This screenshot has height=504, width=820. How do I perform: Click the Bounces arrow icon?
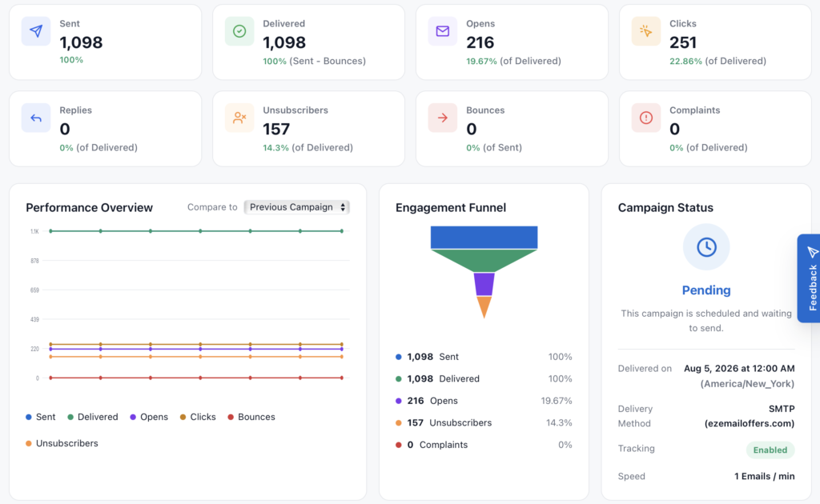(442, 118)
